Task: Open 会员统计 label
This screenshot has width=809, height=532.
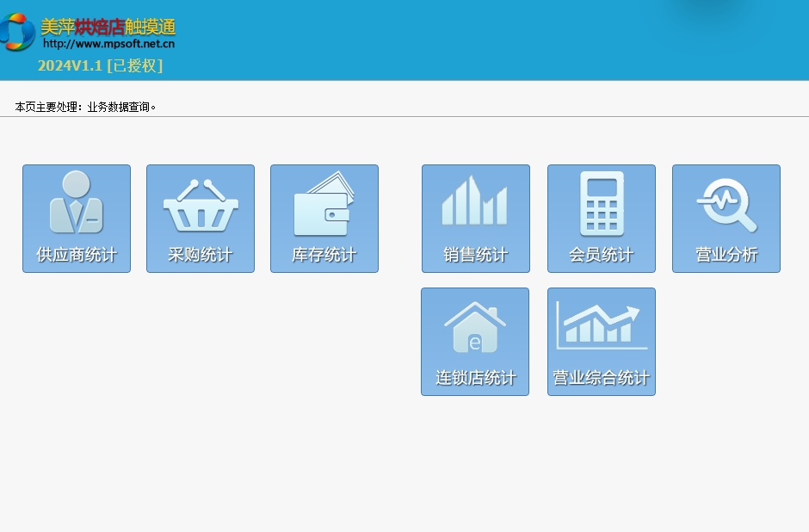Action: point(602,256)
